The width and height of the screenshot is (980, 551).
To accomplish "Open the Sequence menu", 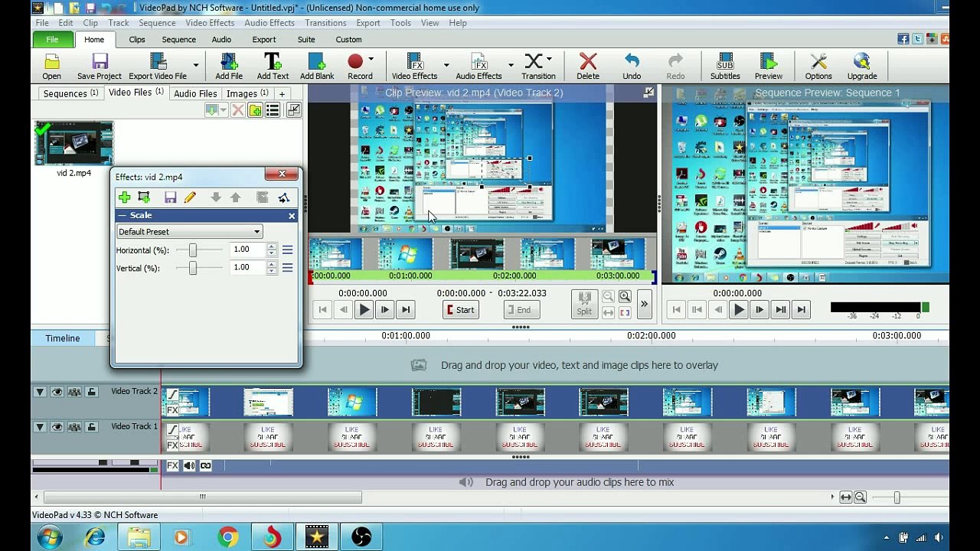I will pos(157,23).
